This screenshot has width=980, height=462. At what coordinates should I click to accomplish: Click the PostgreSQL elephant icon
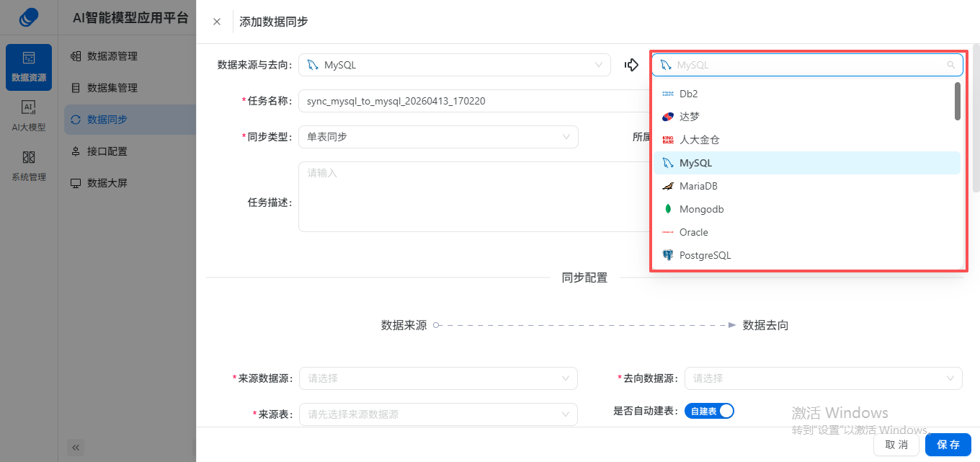pos(668,255)
